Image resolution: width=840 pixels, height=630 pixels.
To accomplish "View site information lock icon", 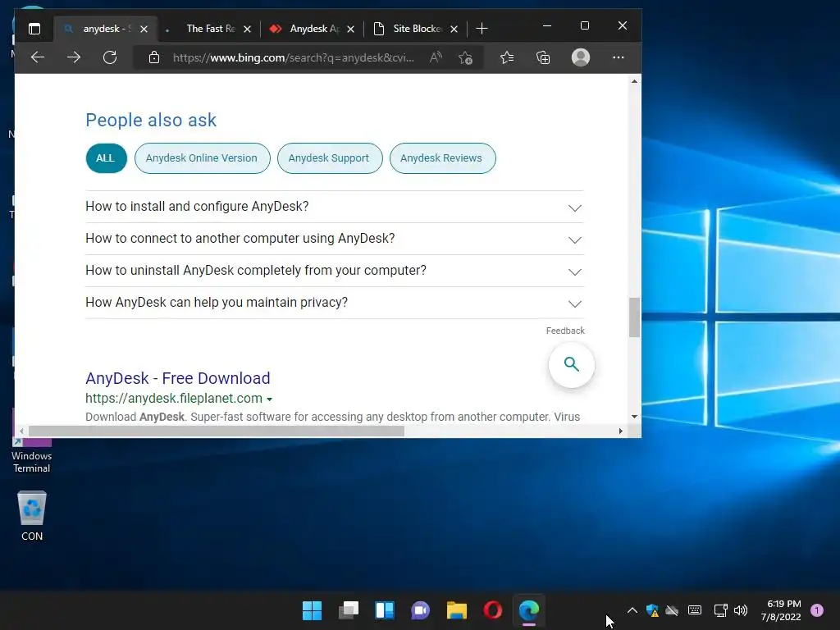I will pyautogui.click(x=153, y=57).
